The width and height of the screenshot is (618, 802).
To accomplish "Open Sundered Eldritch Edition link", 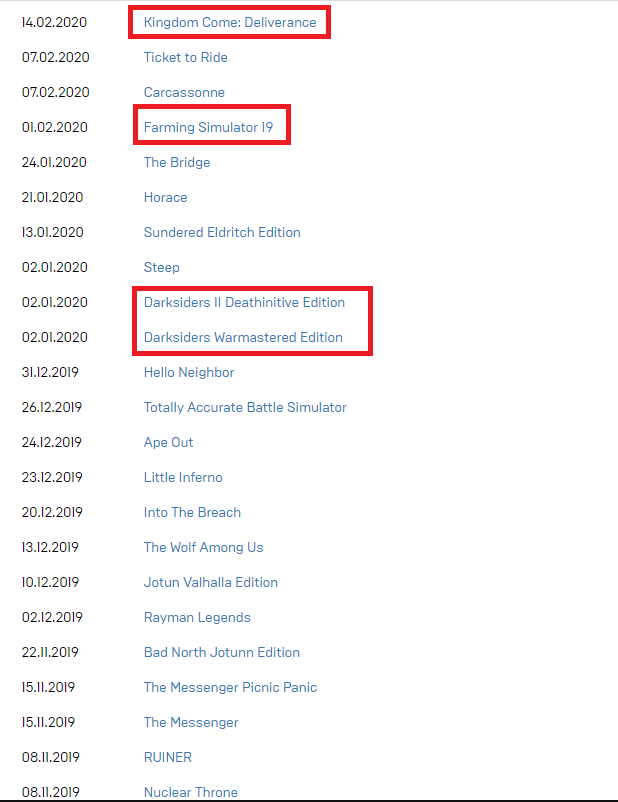I will tap(222, 232).
